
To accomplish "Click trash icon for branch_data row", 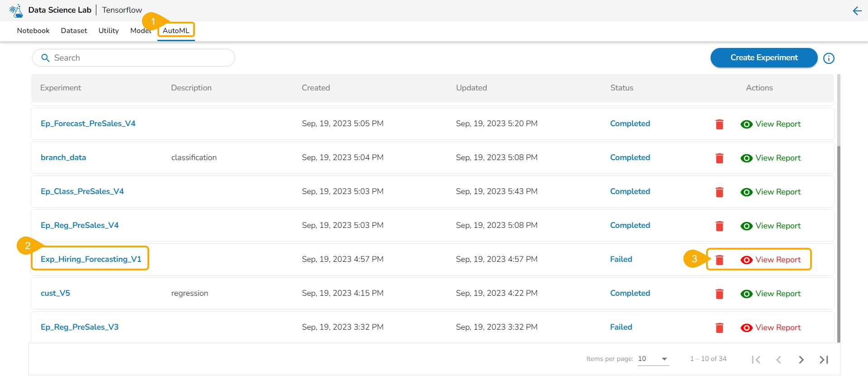I will coord(719,158).
